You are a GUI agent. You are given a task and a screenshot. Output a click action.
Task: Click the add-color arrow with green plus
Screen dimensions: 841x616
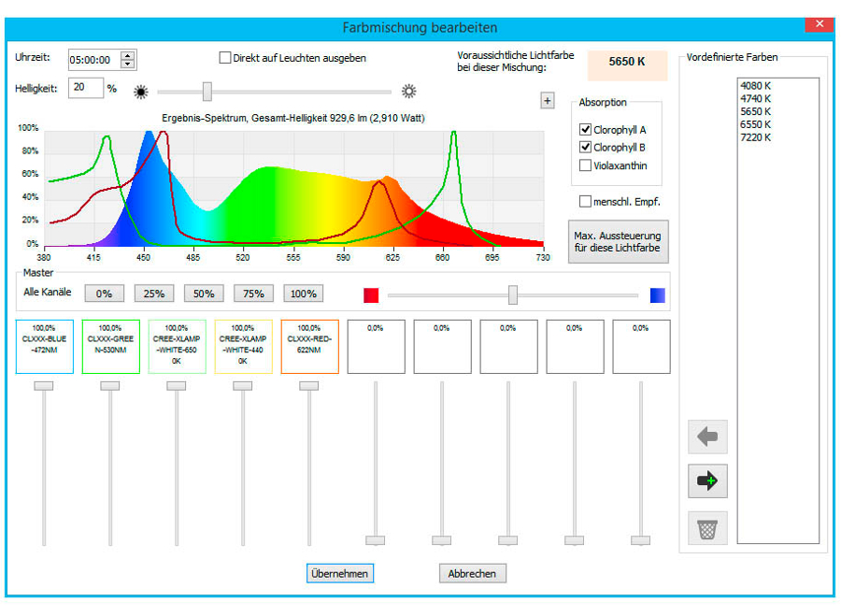707,480
